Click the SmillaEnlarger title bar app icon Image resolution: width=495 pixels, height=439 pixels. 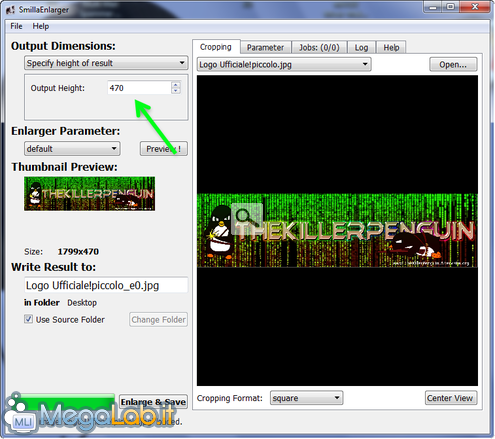coord(10,10)
